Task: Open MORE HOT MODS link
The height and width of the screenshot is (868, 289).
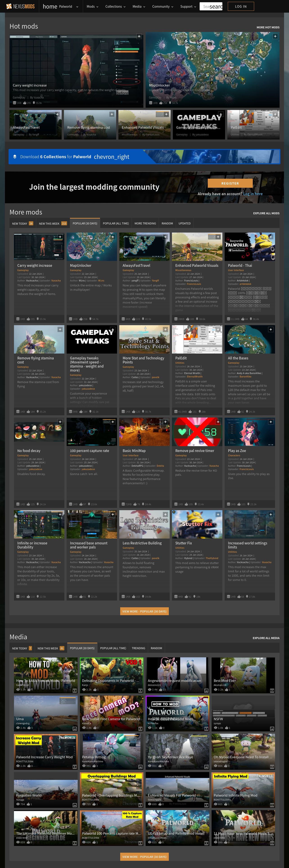Action: click(x=268, y=27)
